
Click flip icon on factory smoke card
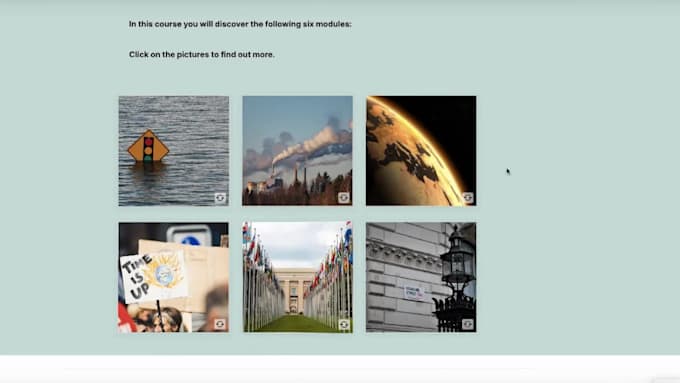[x=343, y=198]
